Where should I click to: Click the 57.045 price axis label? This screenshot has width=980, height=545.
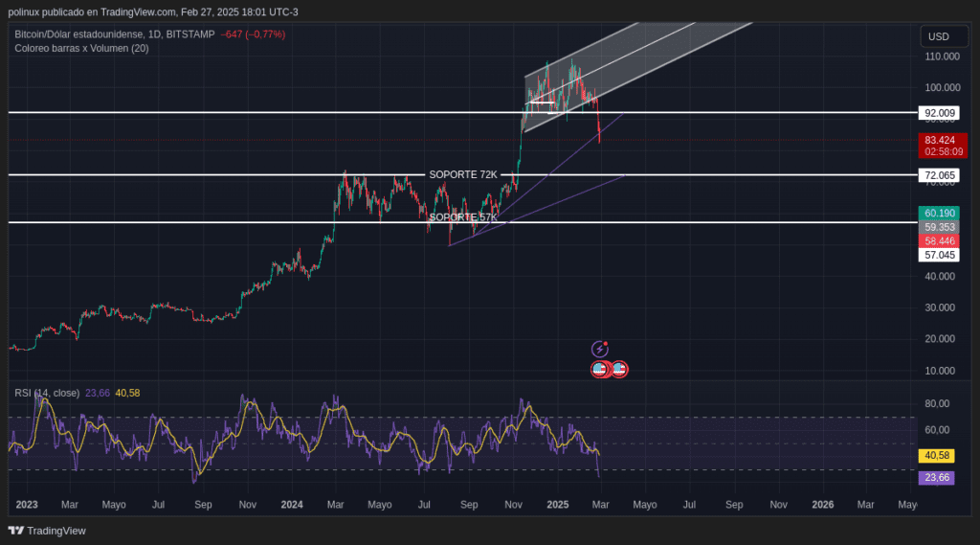click(x=938, y=255)
